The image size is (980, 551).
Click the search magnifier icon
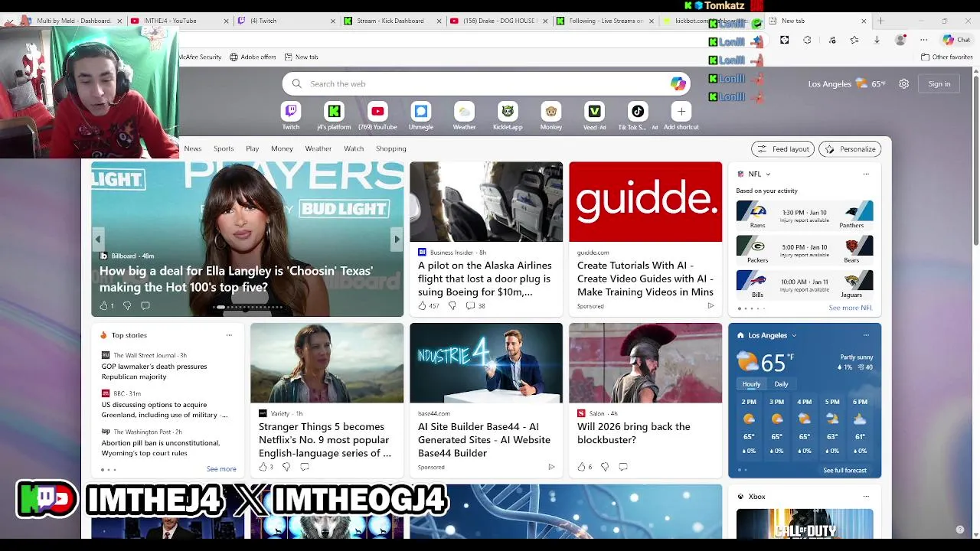[x=297, y=84]
